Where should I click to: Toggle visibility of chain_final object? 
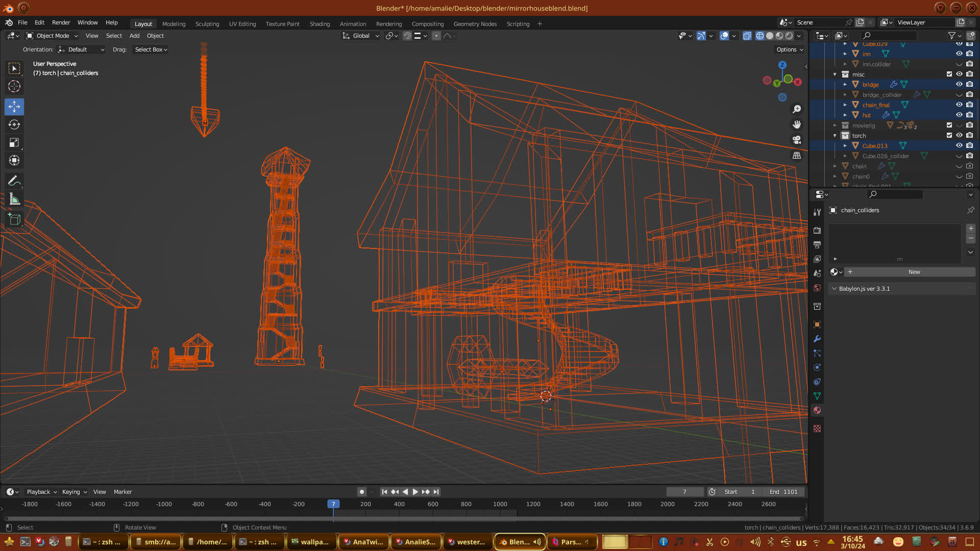click(x=959, y=105)
